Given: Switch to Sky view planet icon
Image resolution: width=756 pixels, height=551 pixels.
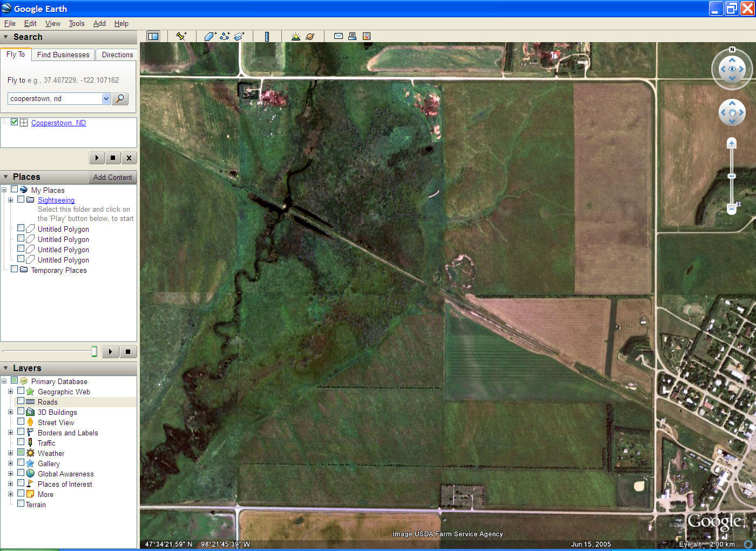Looking at the screenshot, I should pos(310,36).
